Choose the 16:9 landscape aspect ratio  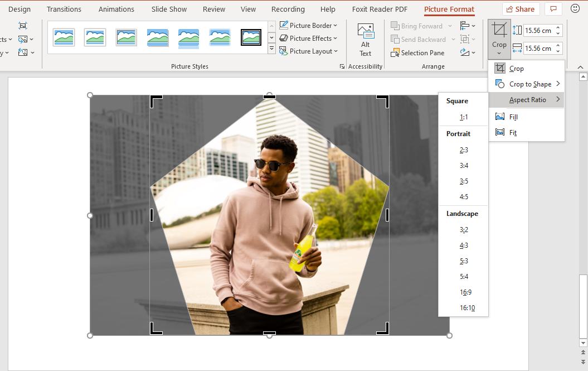[465, 292]
